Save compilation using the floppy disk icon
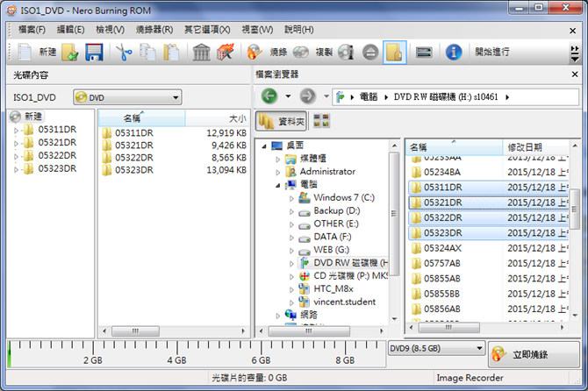Viewport: 588px width, 391px height. pos(94,52)
